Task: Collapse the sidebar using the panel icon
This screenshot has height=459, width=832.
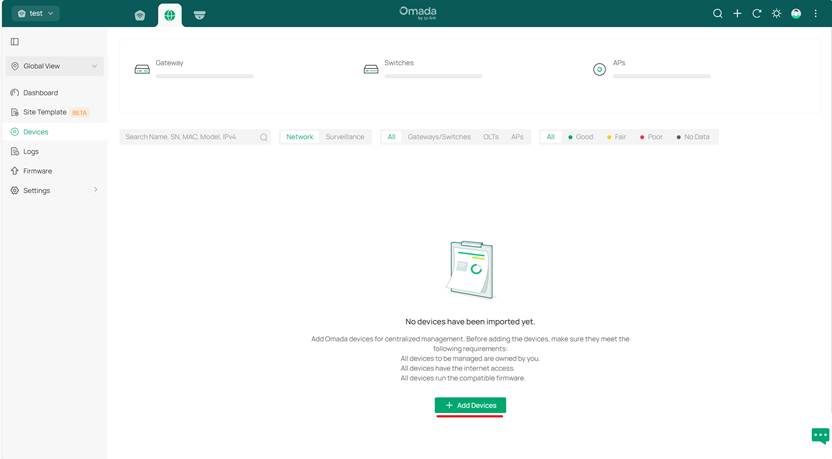Action: point(15,42)
